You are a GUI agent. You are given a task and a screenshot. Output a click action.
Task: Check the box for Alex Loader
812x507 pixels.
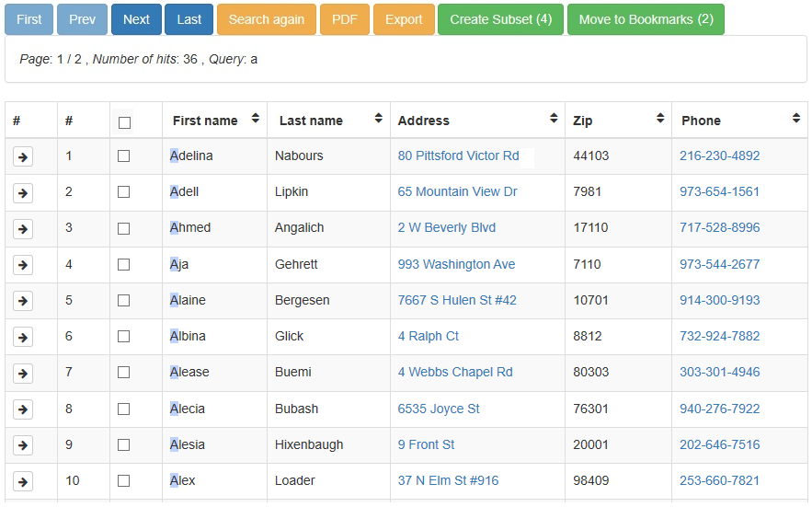(124, 480)
